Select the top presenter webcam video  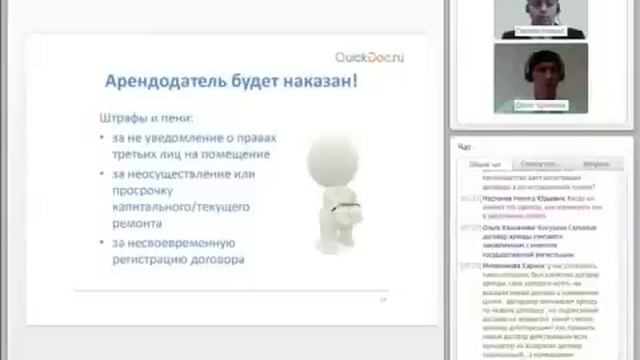(x=541, y=19)
